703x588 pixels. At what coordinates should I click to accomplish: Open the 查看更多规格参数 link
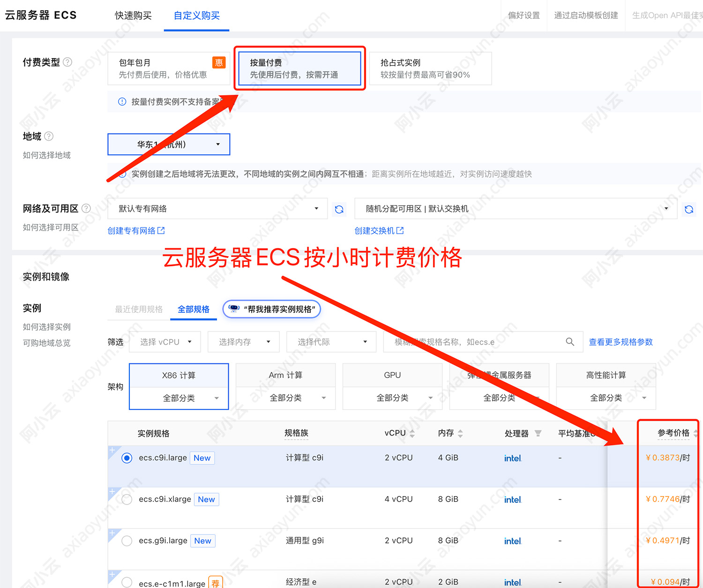[621, 342]
